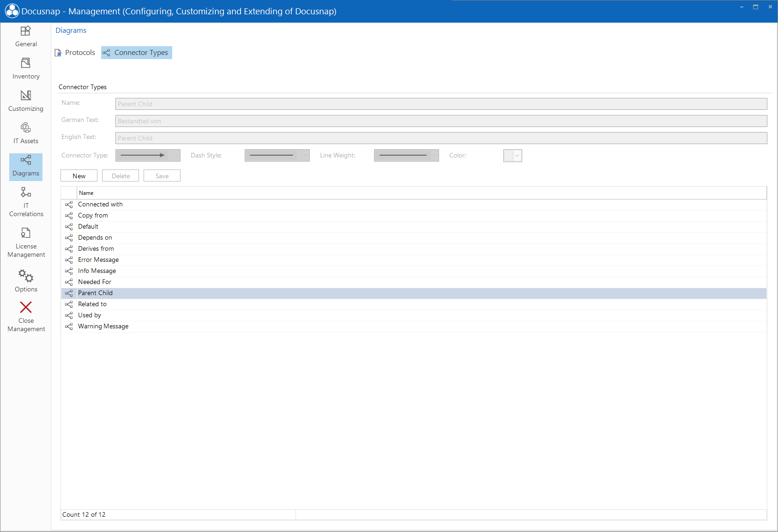
Task: Click connector icon beside Warning Message
Action: click(69, 326)
